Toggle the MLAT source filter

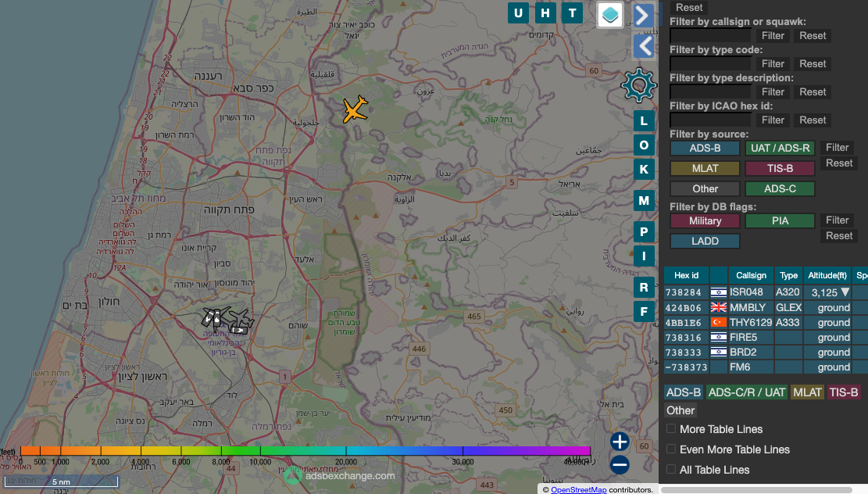coord(705,168)
